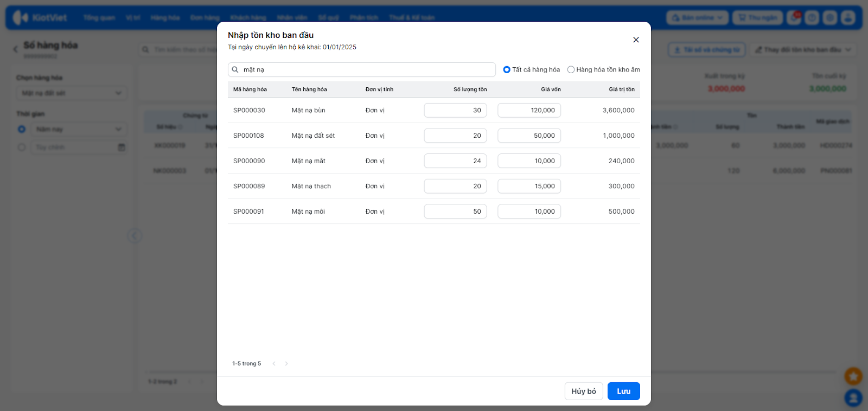Open the notifications bell icon
The height and width of the screenshot is (411, 868).
click(x=794, y=18)
